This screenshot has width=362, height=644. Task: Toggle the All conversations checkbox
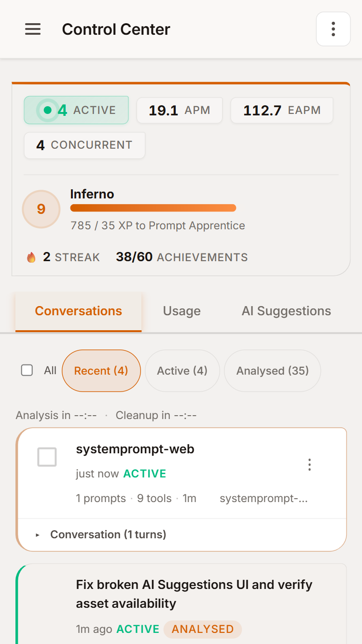(27, 370)
